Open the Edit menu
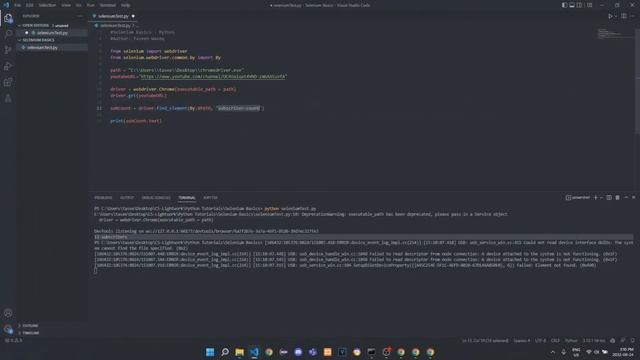Screen dimensions: 640x360 coord(30,5)
